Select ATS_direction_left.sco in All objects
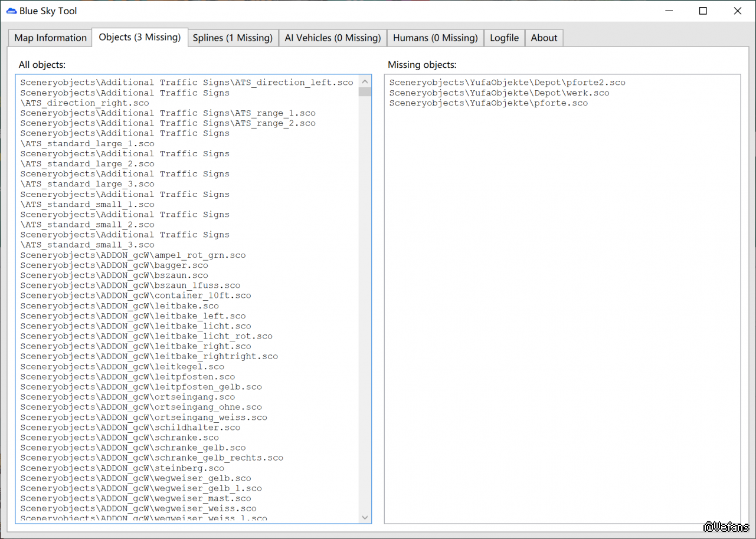Viewport: 756px width, 539px height. [186, 83]
